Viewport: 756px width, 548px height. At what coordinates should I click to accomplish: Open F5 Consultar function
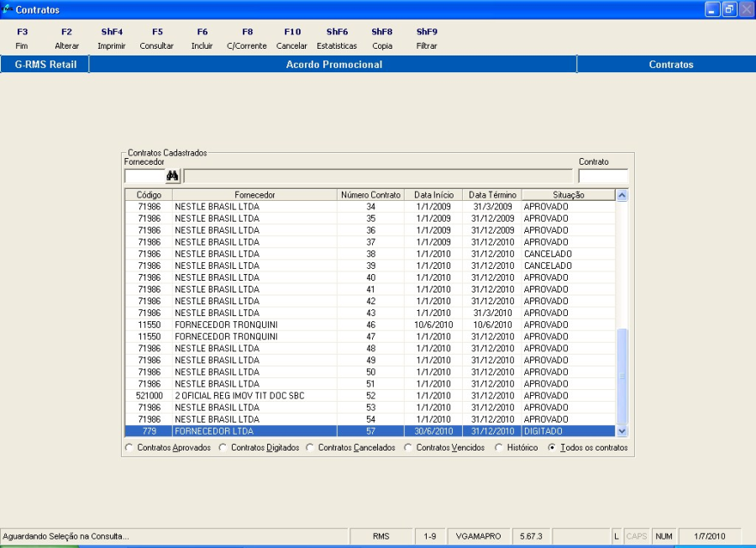click(x=157, y=39)
